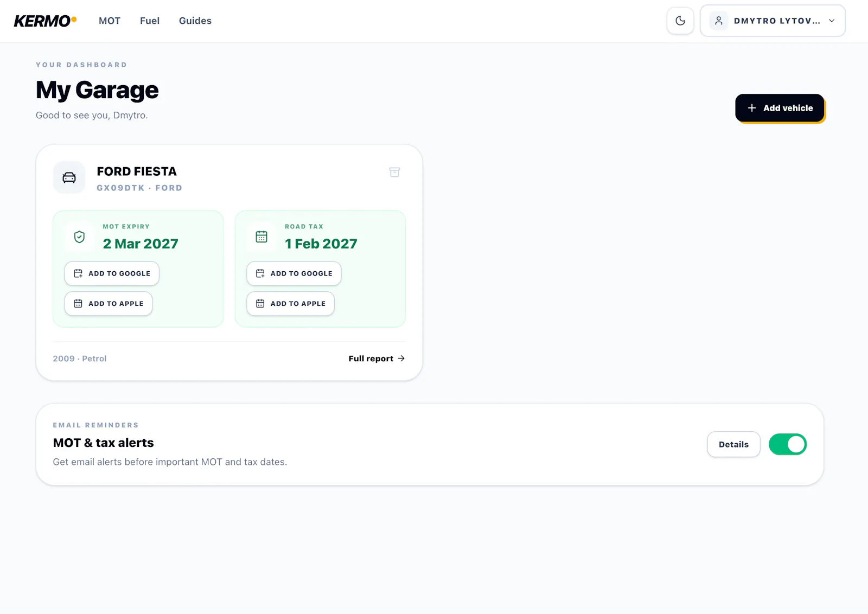Add MOT expiry to Google calendar
Screen dimensions: 868x614
(x=112, y=273)
